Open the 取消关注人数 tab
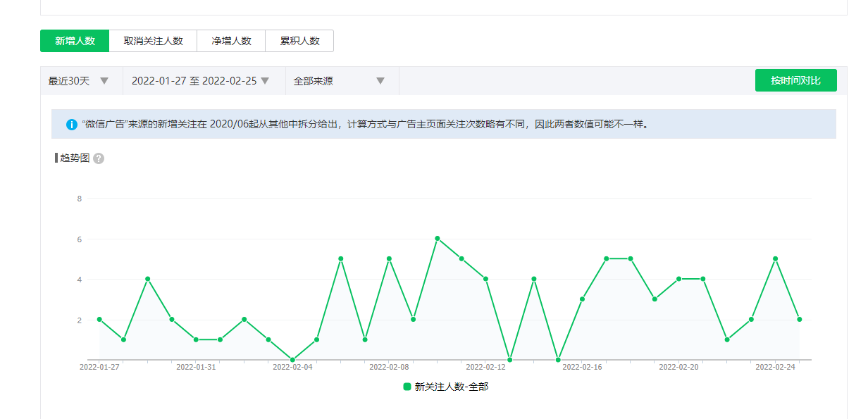868x419 pixels. point(153,41)
